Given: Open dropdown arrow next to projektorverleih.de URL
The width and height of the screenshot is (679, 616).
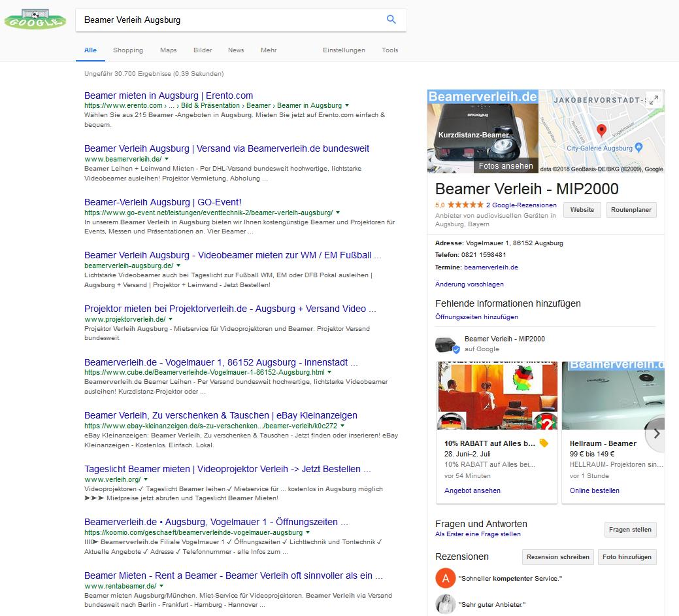Looking at the screenshot, I should (171, 319).
